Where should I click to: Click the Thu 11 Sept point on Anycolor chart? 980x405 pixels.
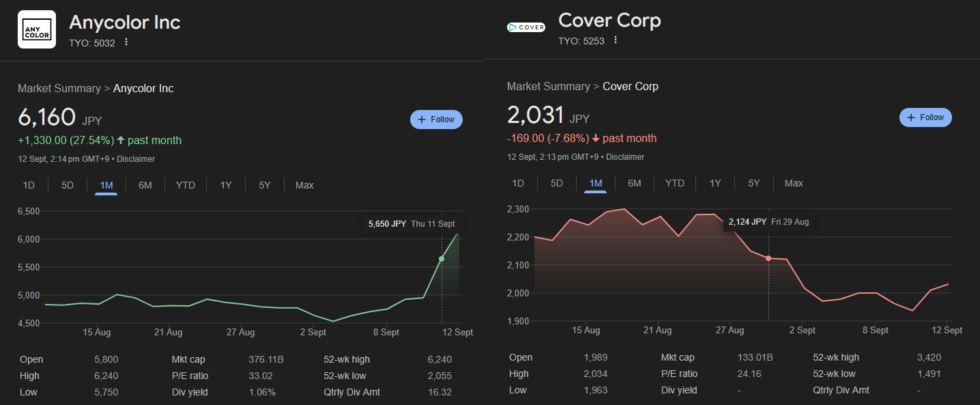click(x=442, y=259)
